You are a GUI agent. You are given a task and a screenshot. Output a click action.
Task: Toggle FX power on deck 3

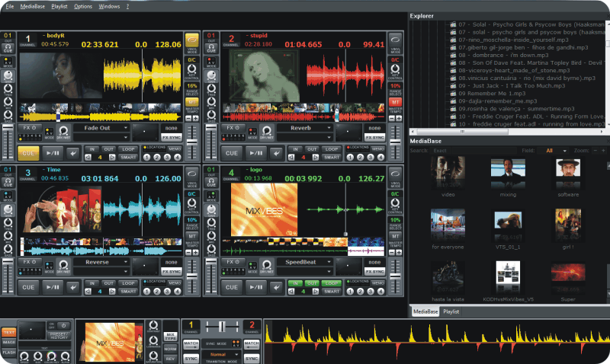point(30,261)
